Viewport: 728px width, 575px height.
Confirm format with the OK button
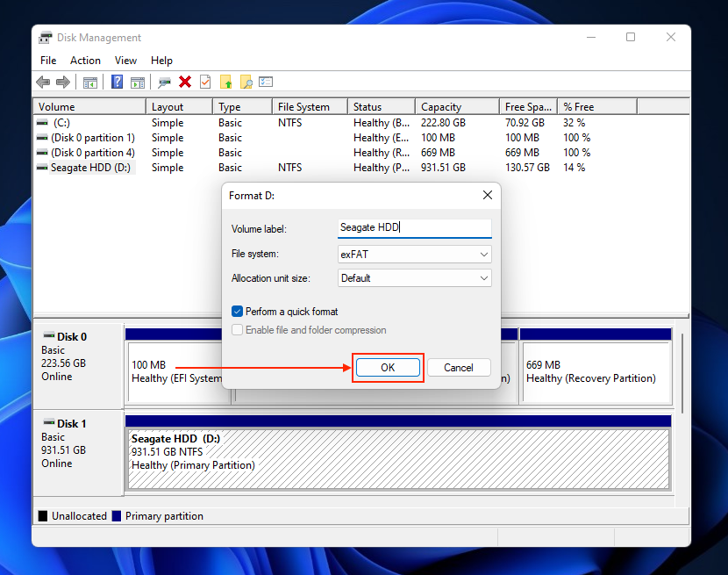click(x=388, y=368)
